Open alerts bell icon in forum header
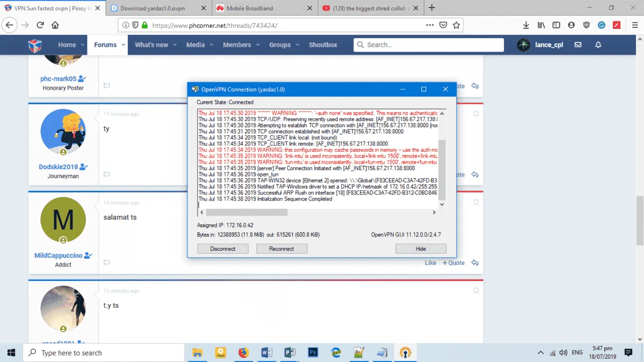Image resolution: width=644 pixels, height=362 pixels. coord(598,45)
